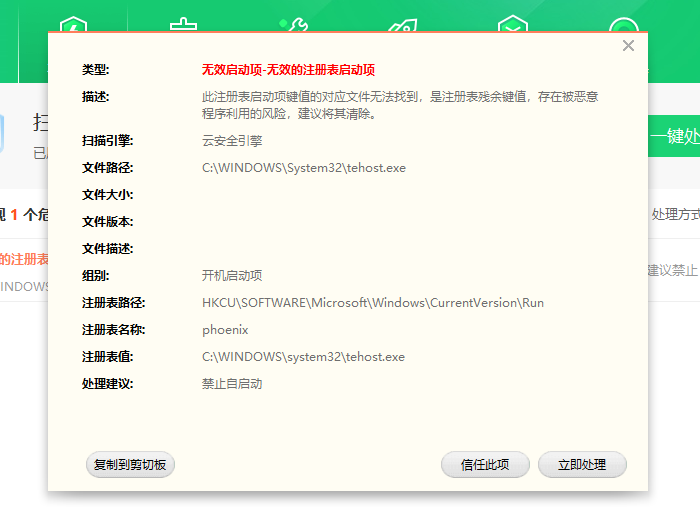Click the 开机启动项 group value
The height and width of the screenshot is (519, 700).
tap(232, 275)
